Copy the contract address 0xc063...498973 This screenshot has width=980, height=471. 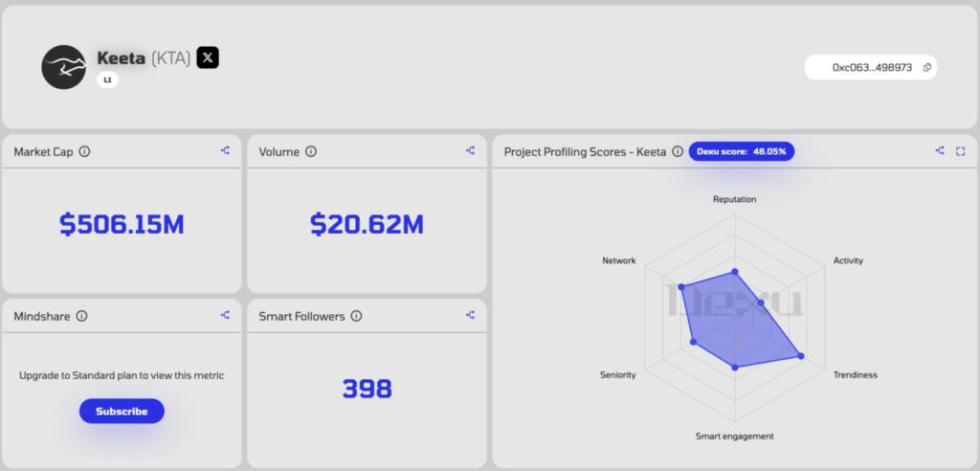coord(927,68)
